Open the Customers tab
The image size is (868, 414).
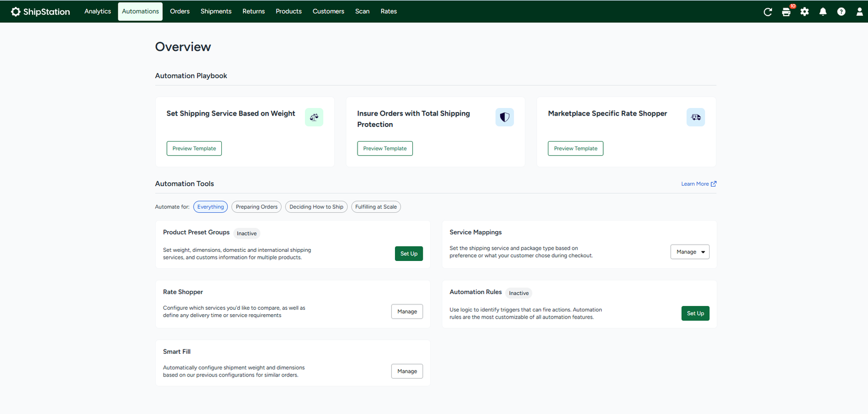[328, 11]
